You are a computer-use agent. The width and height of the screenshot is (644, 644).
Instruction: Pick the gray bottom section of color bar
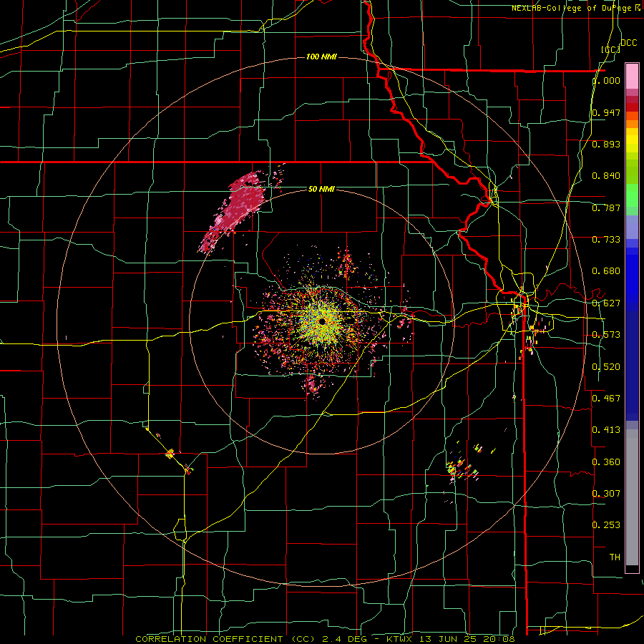632,497
